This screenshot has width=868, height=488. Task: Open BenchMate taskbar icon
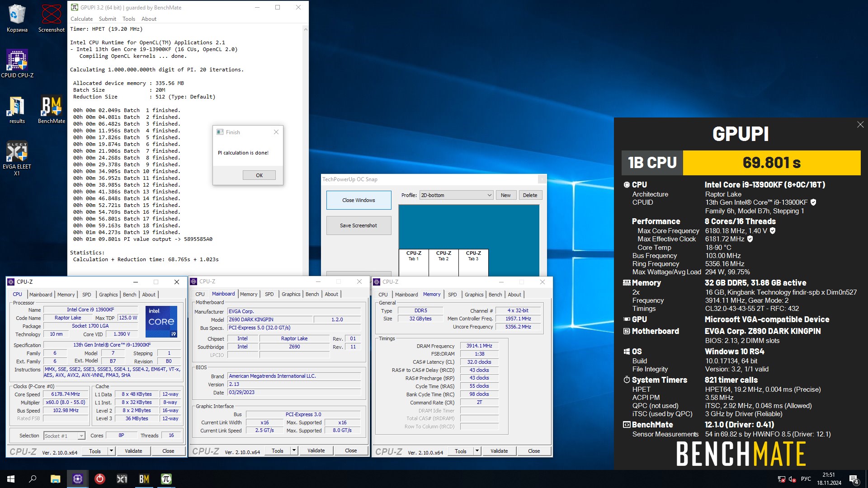pos(144,479)
